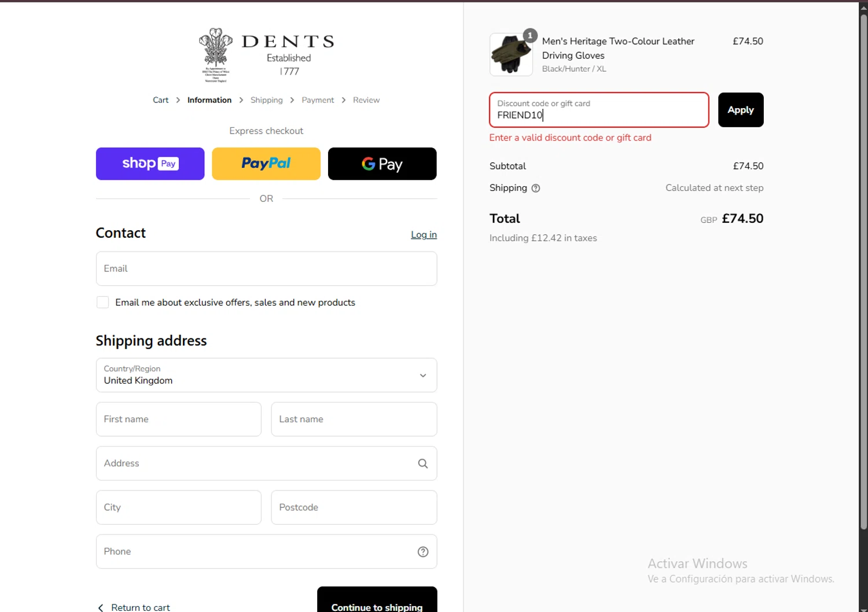Focus the Last name field
Screen dimensions: 868x612
[x=354, y=419]
